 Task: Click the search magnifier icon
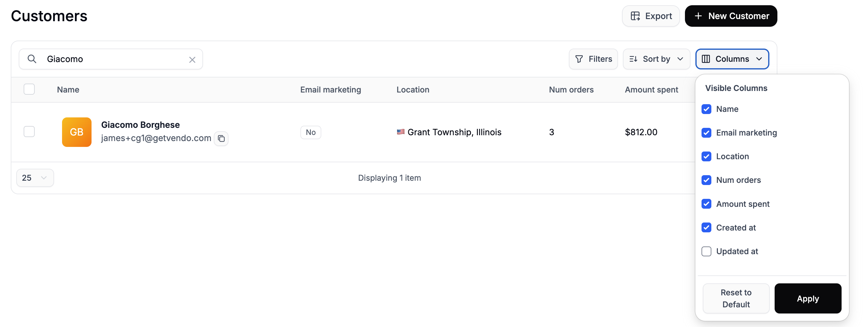32,59
